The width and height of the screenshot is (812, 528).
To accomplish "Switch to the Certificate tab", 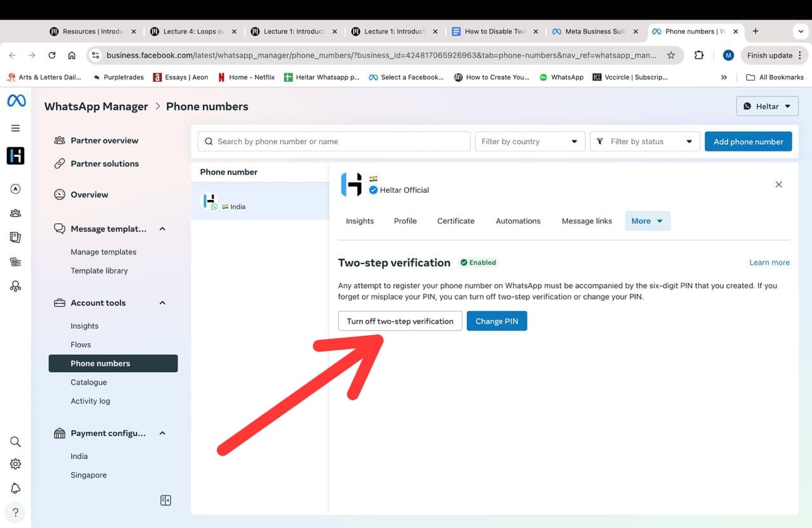I will pyautogui.click(x=456, y=221).
